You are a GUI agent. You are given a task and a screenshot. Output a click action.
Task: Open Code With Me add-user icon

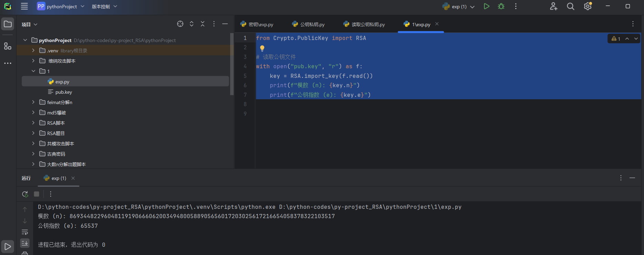pyautogui.click(x=554, y=6)
